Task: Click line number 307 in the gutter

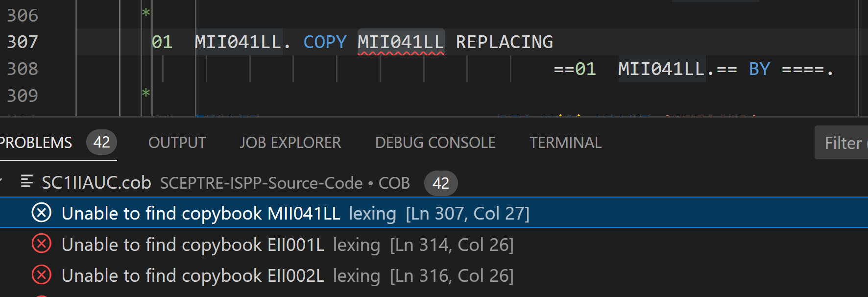Action: (x=23, y=42)
